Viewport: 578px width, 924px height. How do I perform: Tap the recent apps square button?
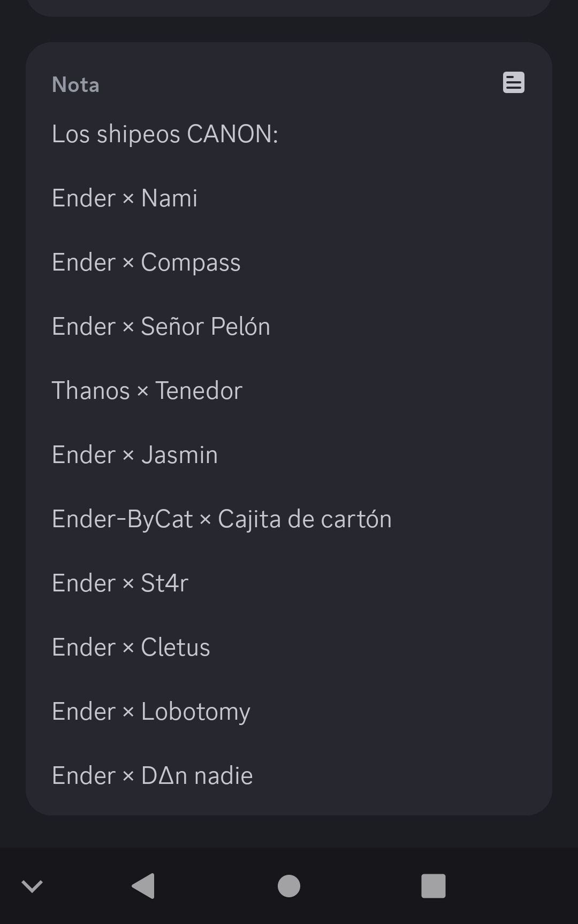433,886
